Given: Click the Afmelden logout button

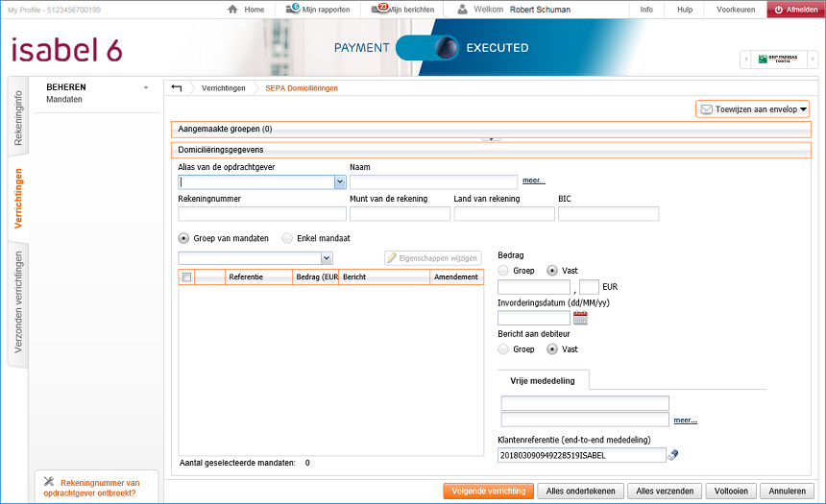Looking at the screenshot, I should [x=796, y=10].
